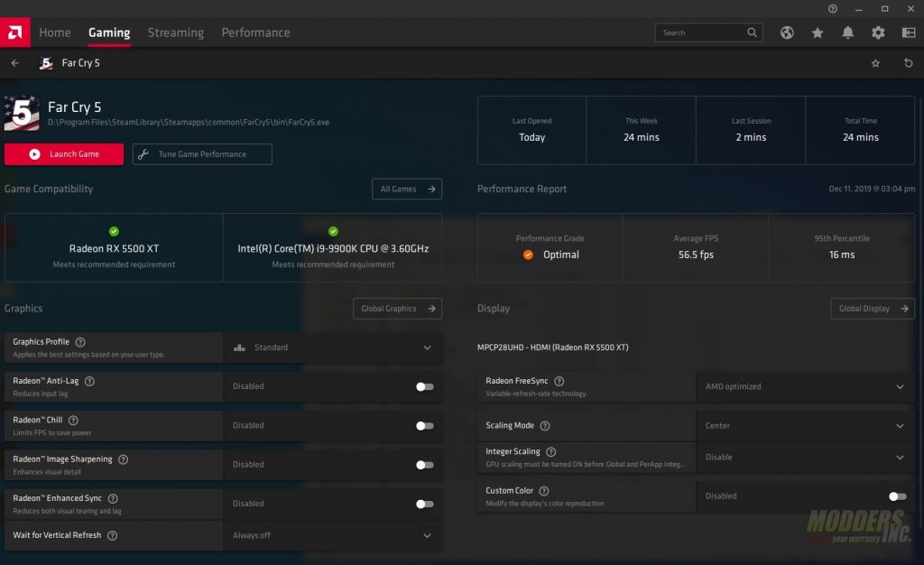Click the AMD logo icon
The height and width of the screenshot is (565, 924).
[x=14, y=32]
